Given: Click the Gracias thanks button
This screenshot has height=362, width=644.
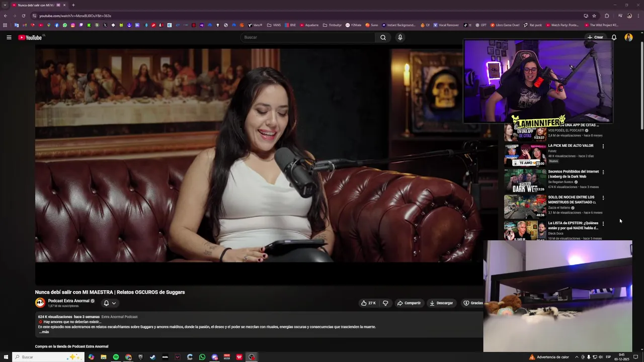Looking at the screenshot, I should [x=473, y=303].
